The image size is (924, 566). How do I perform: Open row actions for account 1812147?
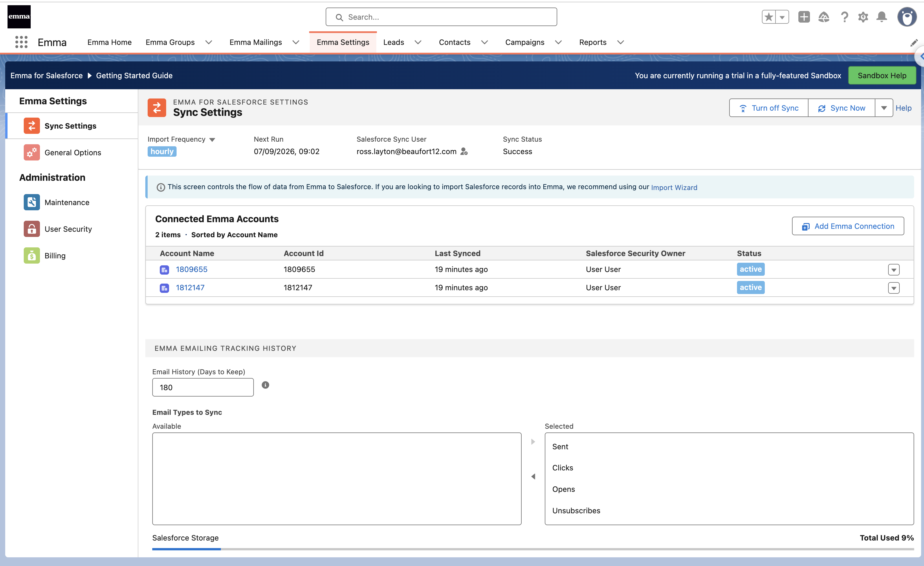(x=894, y=288)
